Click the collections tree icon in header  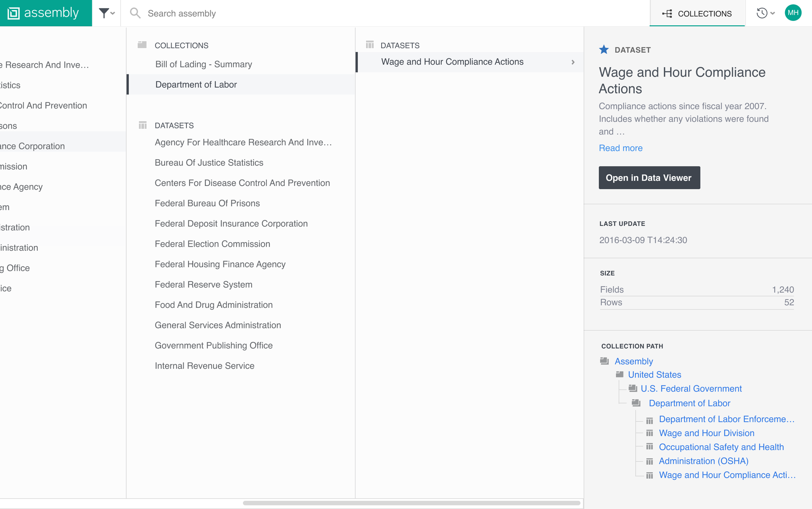pyautogui.click(x=667, y=13)
